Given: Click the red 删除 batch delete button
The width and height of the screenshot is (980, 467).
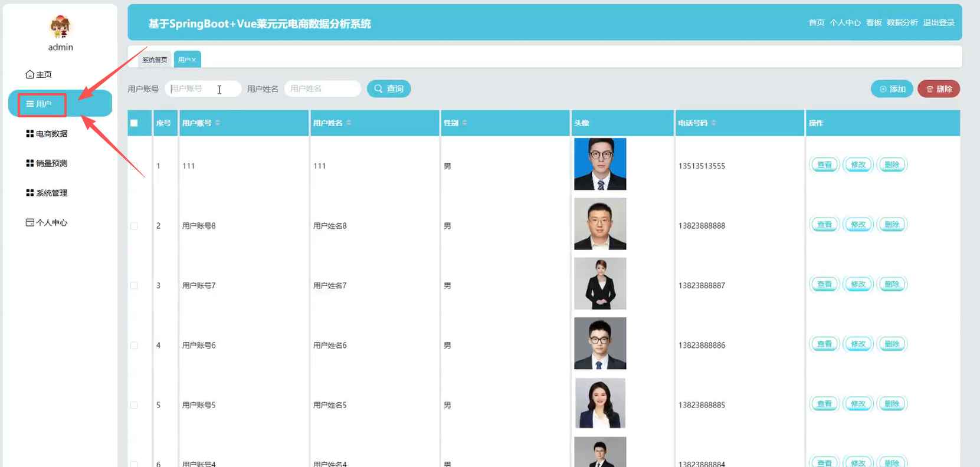Looking at the screenshot, I should pos(939,89).
